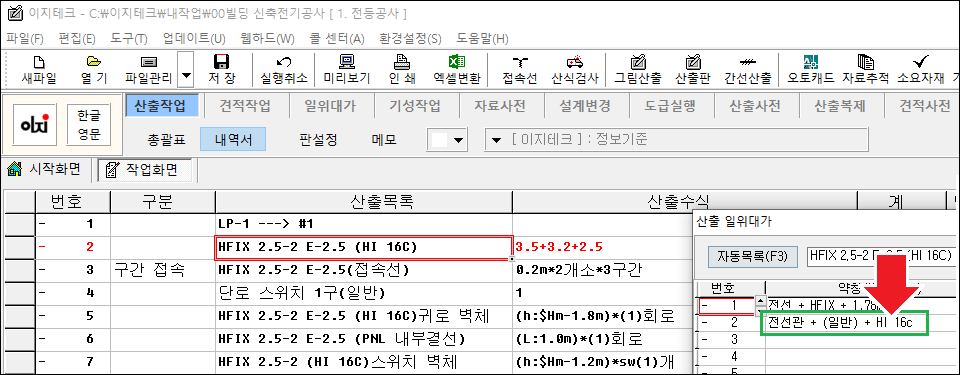The width and height of the screenshot is (960, 375).
Task: Click the 실행취소 undo icon
Action: [283, 70]
